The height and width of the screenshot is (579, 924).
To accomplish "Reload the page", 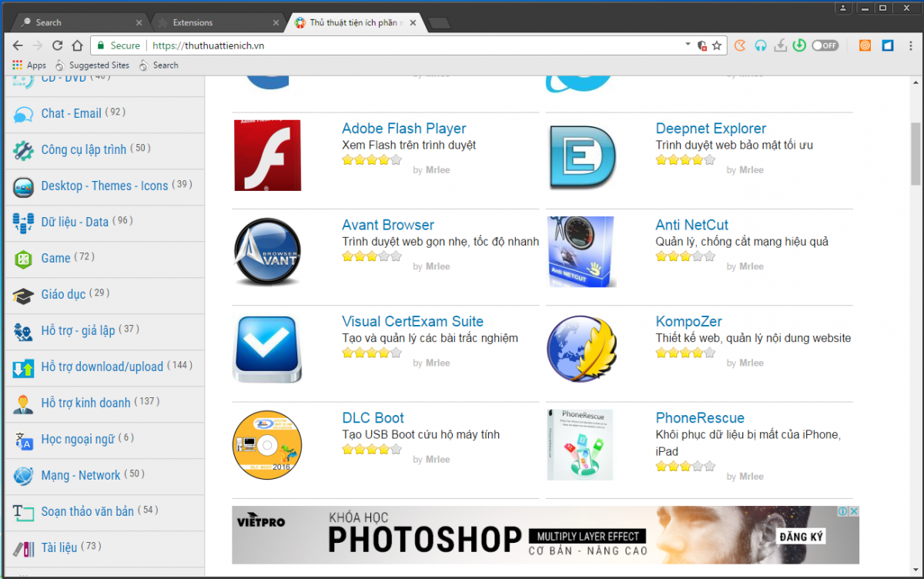I will pos(57,45).
